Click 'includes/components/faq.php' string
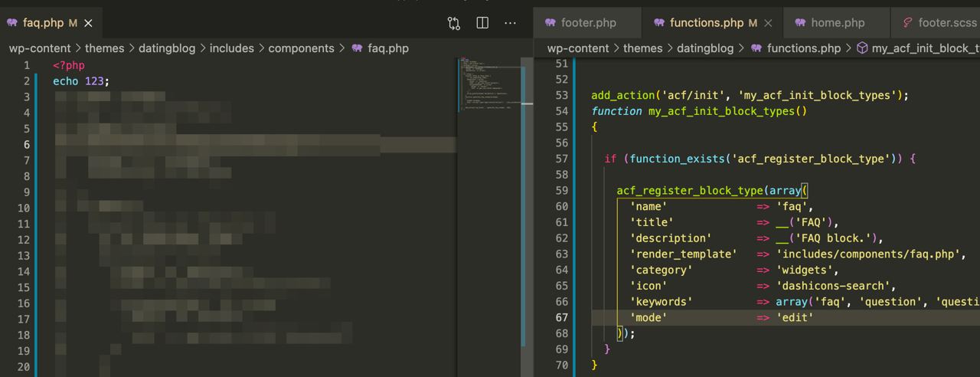The image size is (980, 377). click(866, 254)
